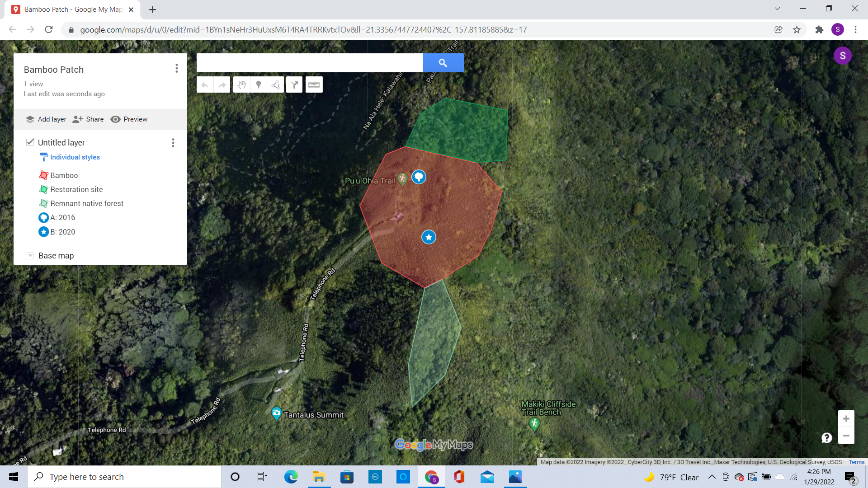Open Untitled layer options three-dot menu

coord(173,143)
